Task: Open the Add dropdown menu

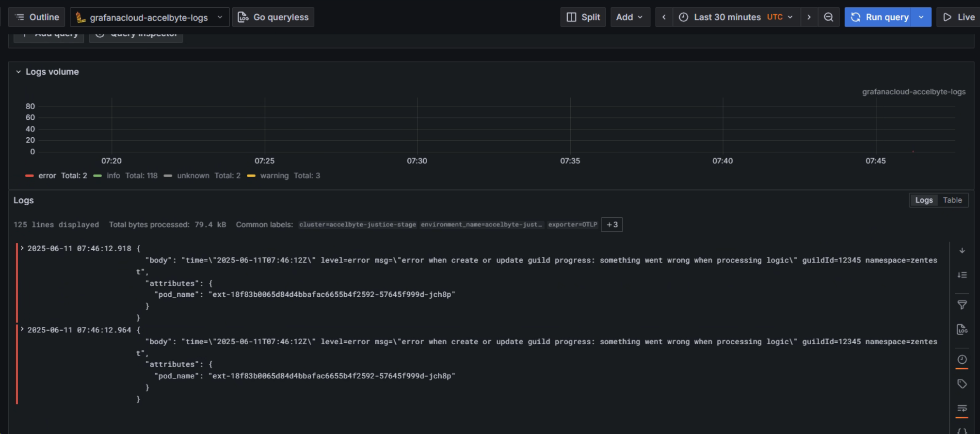Action: pos(630,17)
